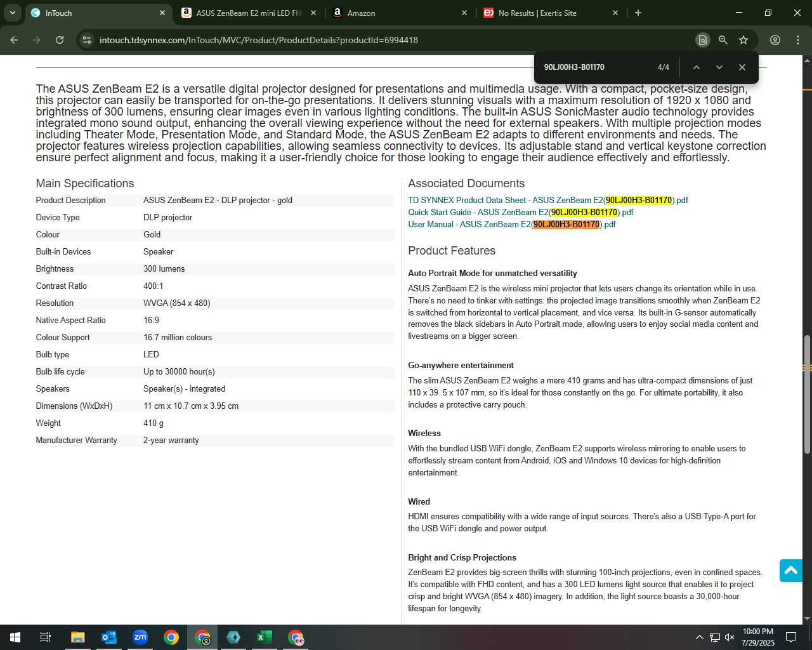Click the address bar URL field

click(393, 40)
